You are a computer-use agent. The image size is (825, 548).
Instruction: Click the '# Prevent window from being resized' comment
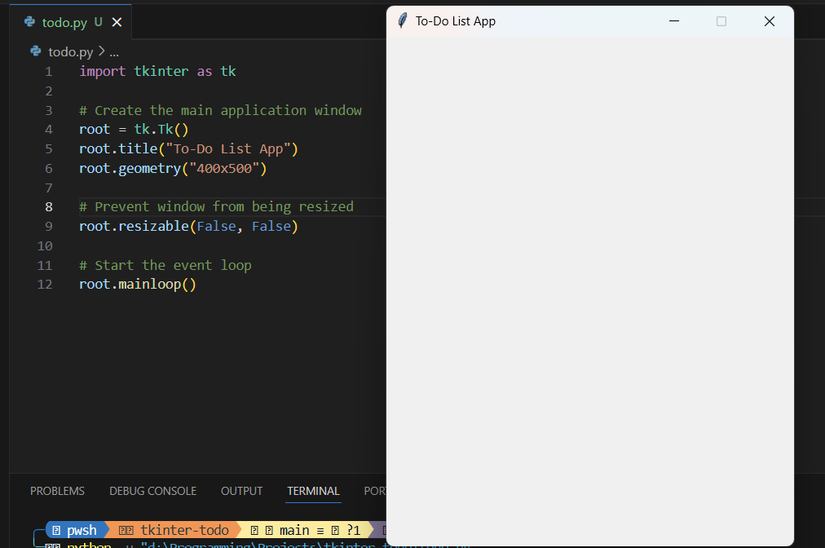[216, 207]
